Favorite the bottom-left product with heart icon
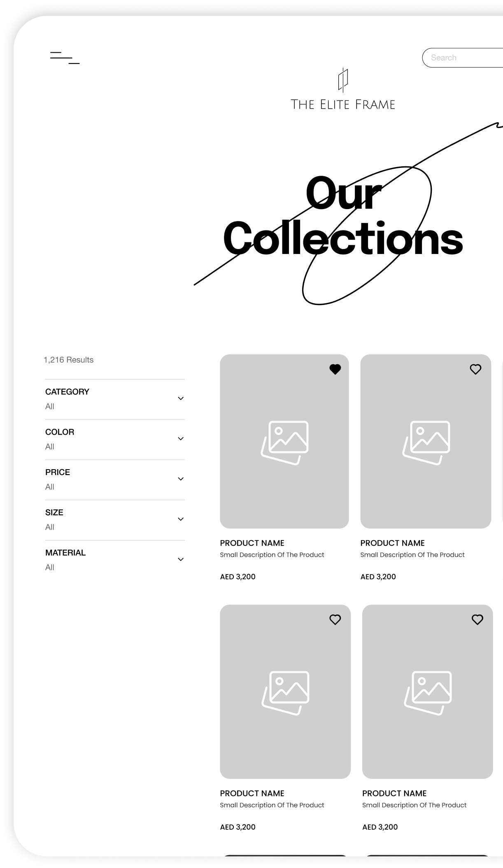The image size is (503, 868). 335,619
